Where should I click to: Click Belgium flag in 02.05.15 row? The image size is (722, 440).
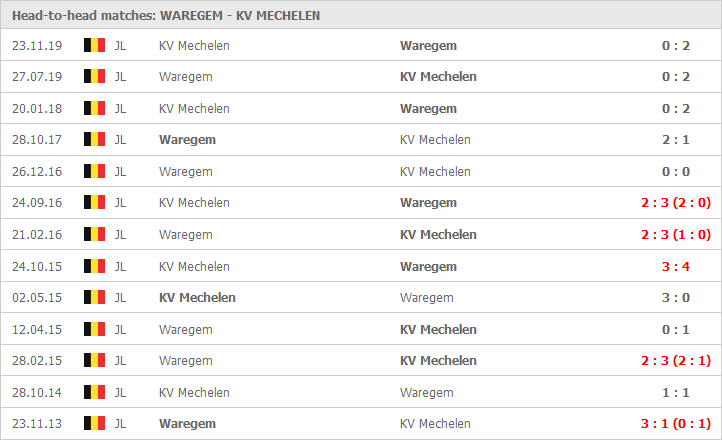point(94,297)
